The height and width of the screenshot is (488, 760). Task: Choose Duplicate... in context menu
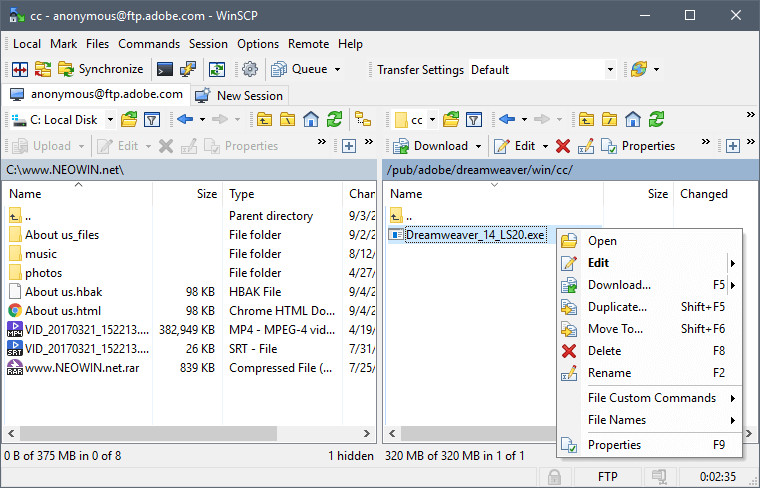(x=649, y=307)
